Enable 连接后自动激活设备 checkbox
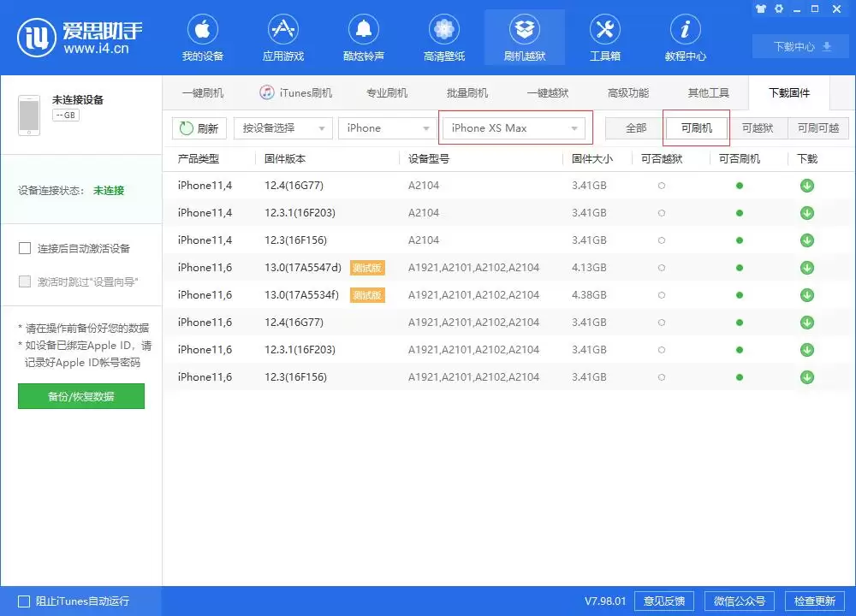The height and width of the screenshot is (616, 856). 25,248
